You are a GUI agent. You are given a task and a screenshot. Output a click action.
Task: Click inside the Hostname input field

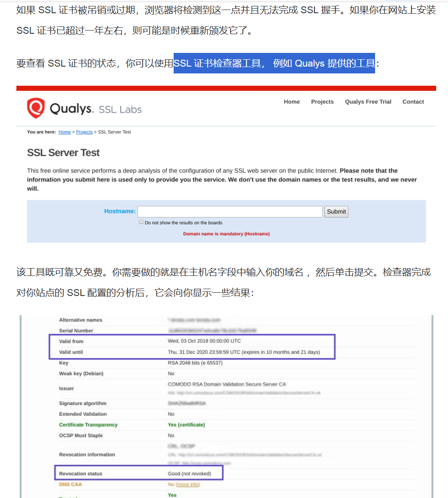pos(230,211)
